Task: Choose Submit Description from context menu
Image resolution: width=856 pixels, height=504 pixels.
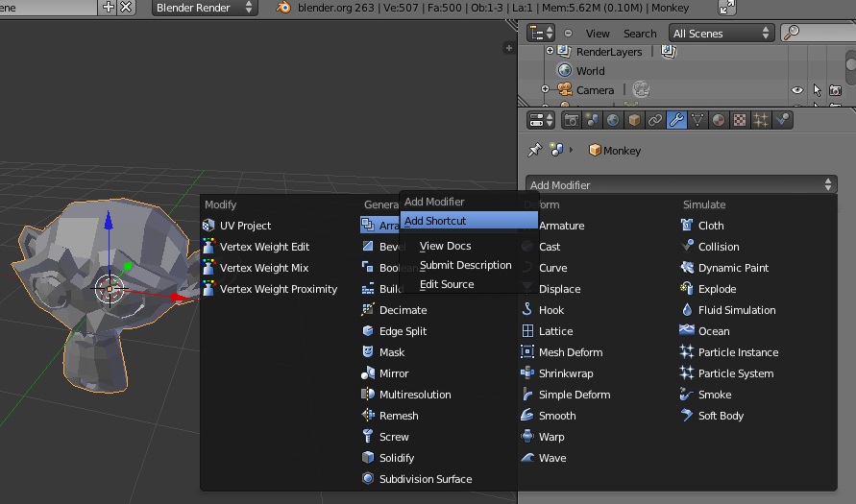Action: (x=466, y=265)
